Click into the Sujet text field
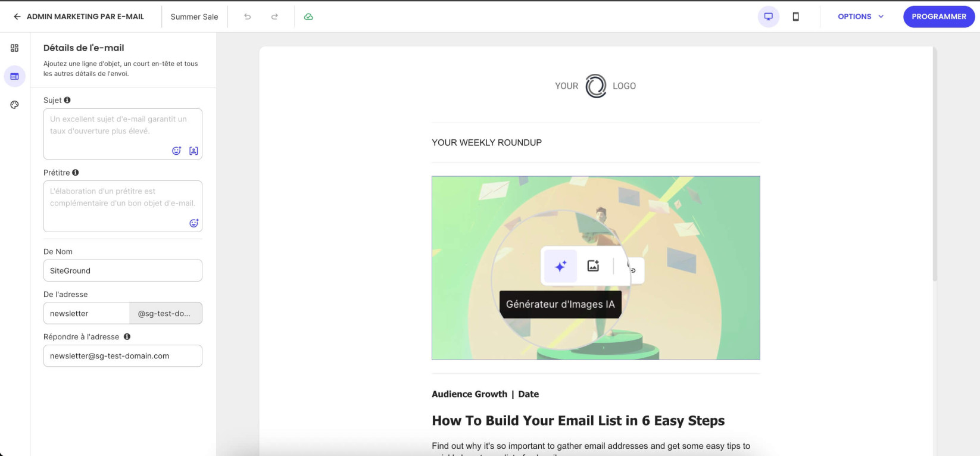980x456 pixels. [x=123, y=134]
